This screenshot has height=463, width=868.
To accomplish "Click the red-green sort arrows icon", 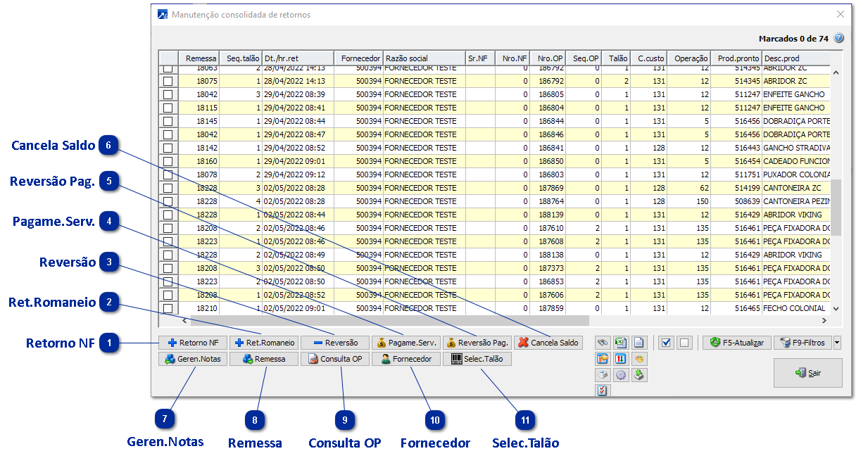I will (x=620, y=359).
